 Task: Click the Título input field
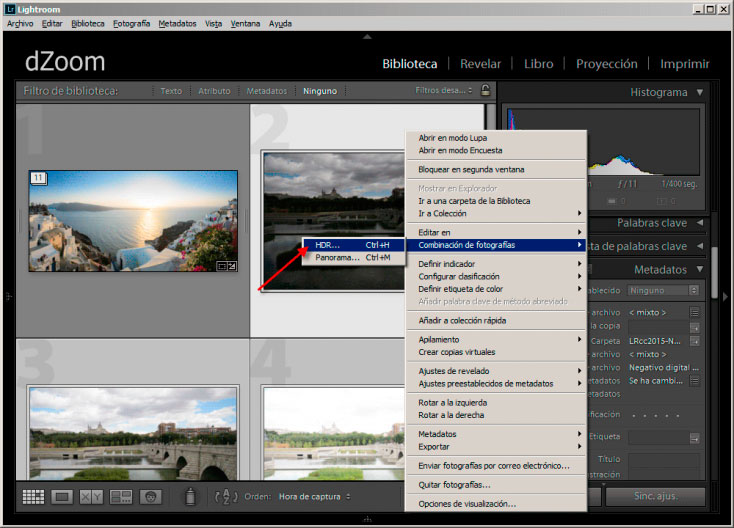coord(664,460)
